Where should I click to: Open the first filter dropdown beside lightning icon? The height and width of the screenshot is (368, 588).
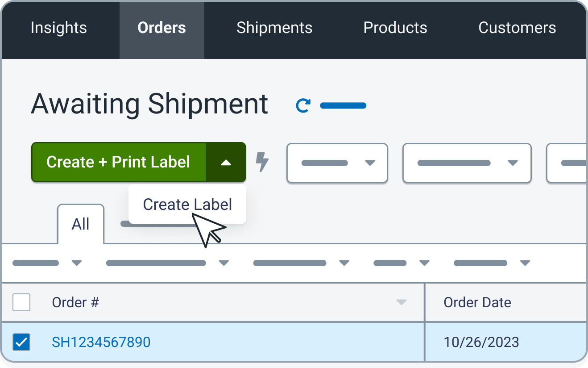click(337, 163)
